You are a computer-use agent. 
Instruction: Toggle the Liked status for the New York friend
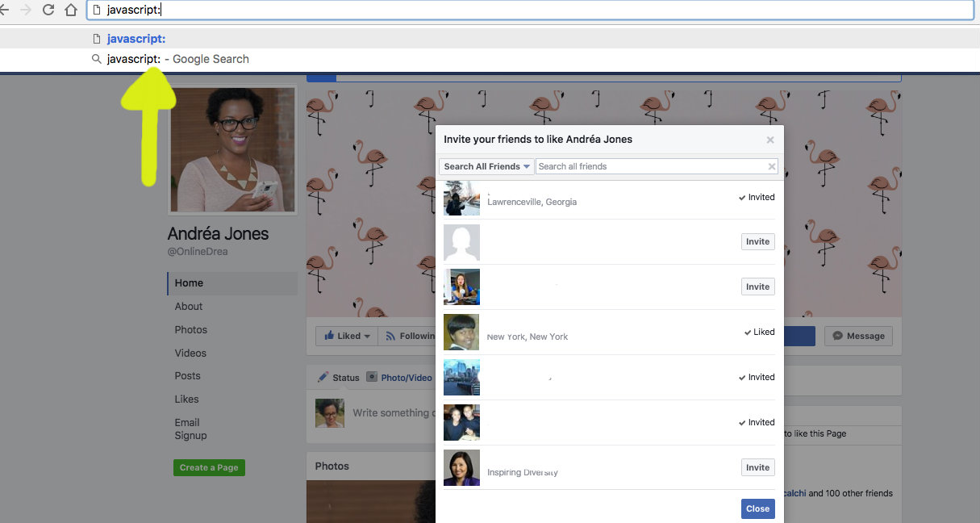point(758,332)
